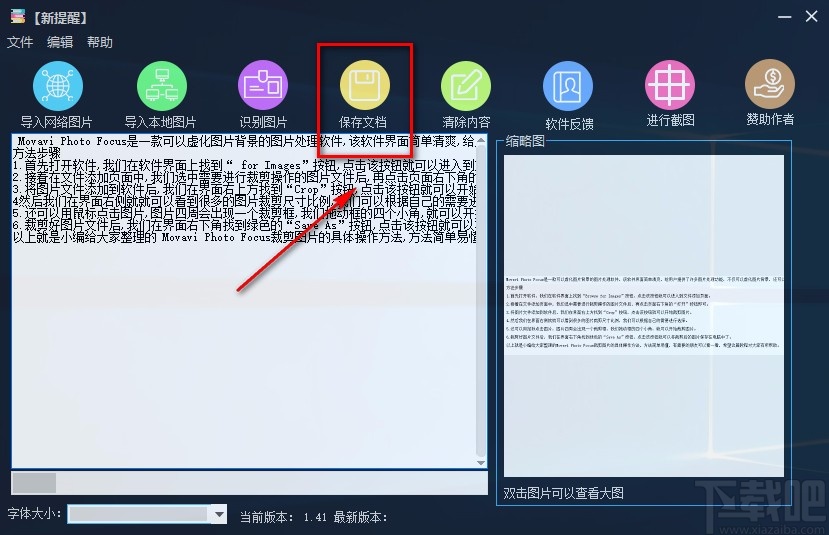The image size is (829, 535).
Task: Click the pink take screenshot icon
Action: coord(670,85)
